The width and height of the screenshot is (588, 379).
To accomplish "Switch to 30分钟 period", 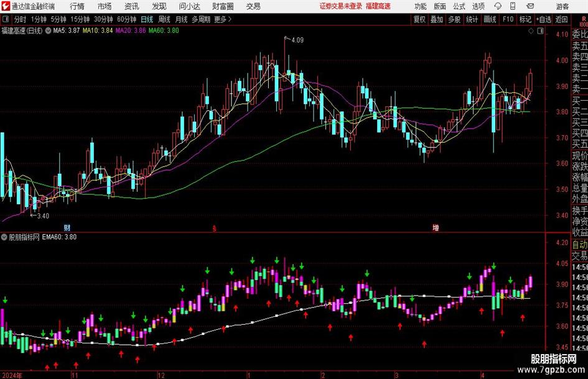I will click(103, 19).
